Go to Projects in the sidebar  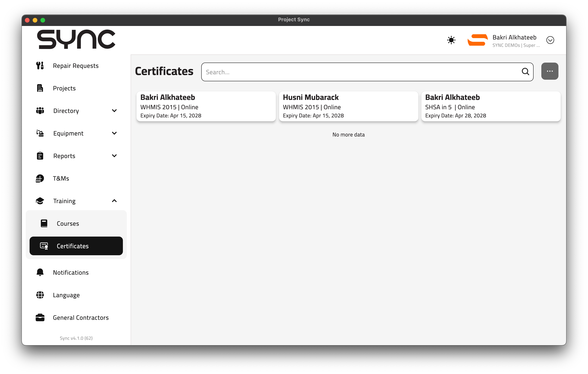click(76, 88)
